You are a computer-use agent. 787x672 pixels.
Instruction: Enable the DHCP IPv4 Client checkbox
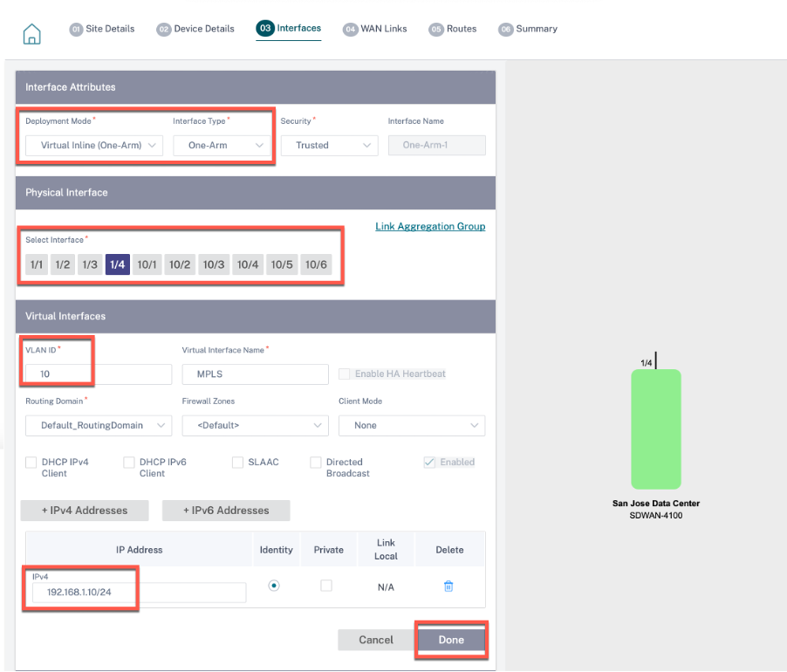[31, 463]
